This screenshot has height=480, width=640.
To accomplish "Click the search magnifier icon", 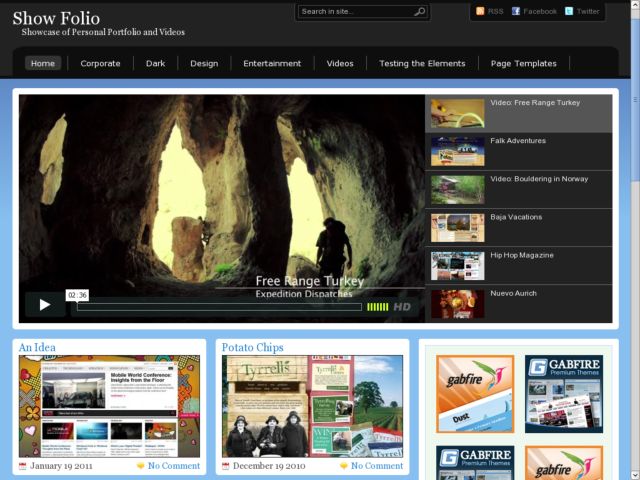I will coord(419,12).
